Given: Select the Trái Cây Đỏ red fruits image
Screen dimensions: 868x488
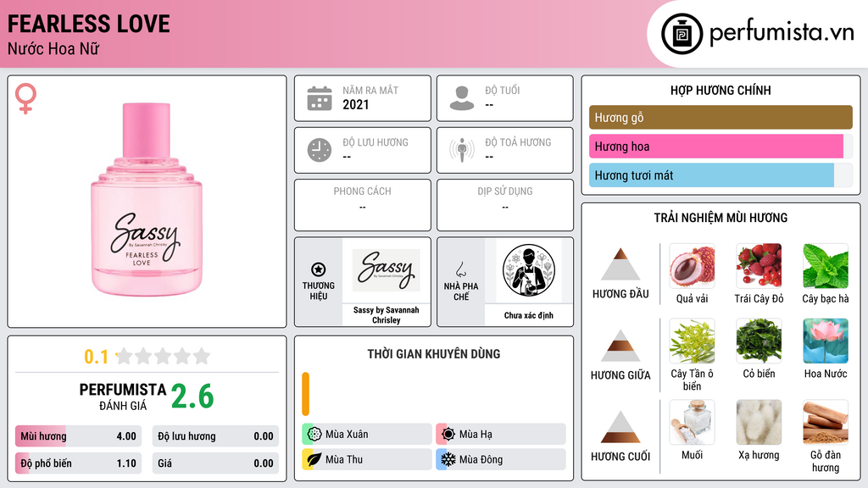Looking at the screenshot, I should tap(759, 266).
